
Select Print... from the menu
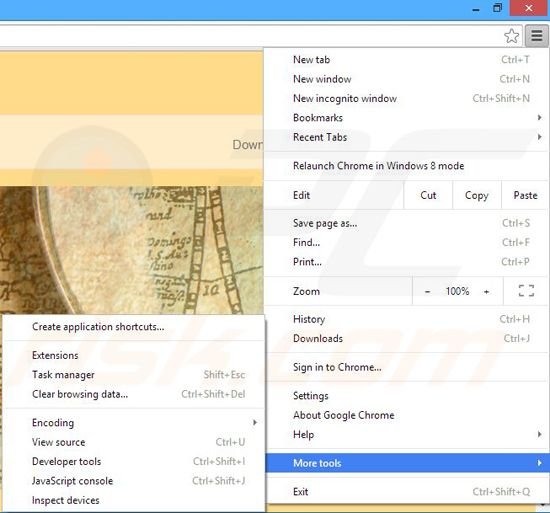point(406,262)
